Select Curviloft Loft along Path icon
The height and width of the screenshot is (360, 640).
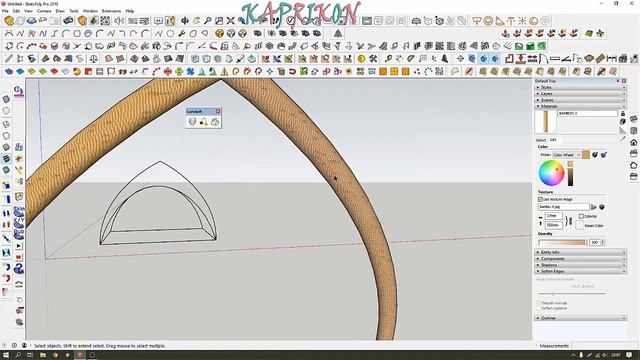[x=203, y=122]
